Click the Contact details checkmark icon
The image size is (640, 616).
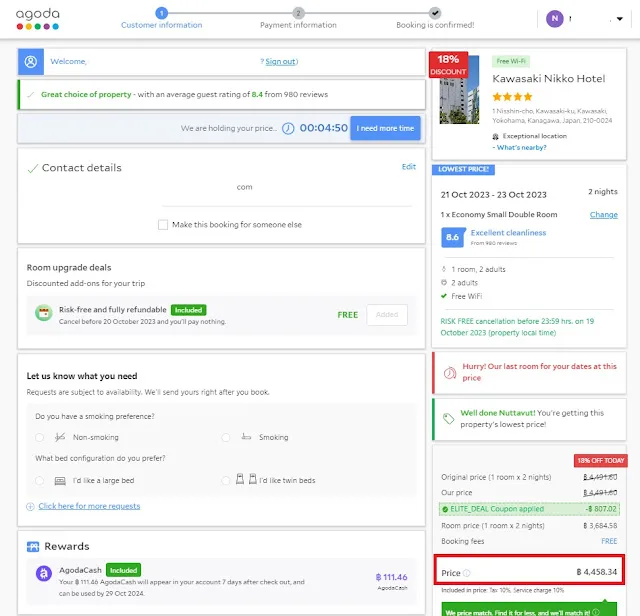pos(33,168)
